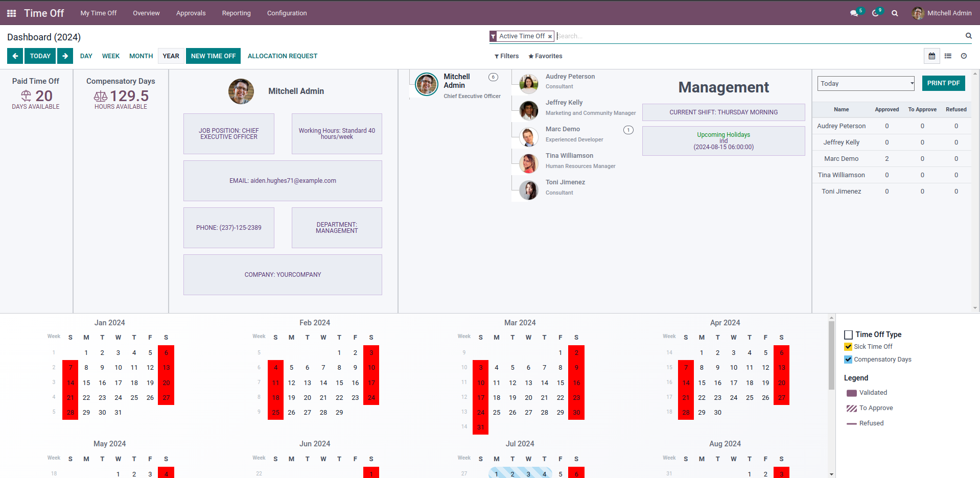Screen dimensions: 980x478
Task: Open the My Time Off menu
Action: click(99, 13)
